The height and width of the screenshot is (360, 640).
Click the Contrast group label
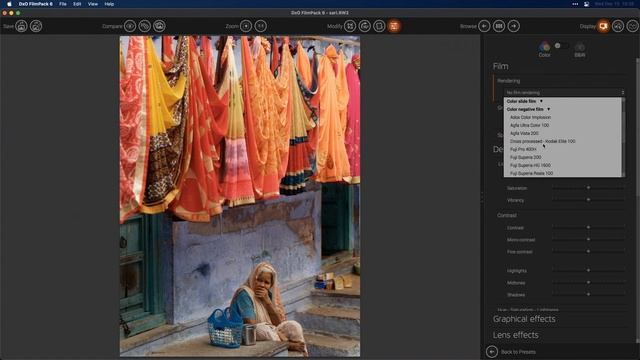pos(507,215)
